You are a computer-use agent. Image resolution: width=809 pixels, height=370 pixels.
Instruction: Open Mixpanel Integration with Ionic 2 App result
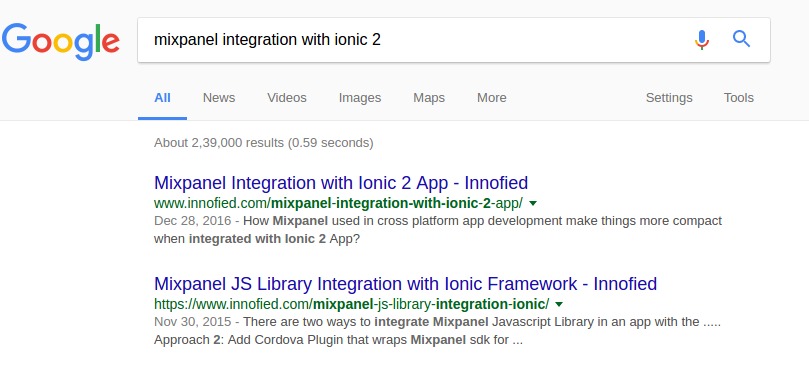341,183
